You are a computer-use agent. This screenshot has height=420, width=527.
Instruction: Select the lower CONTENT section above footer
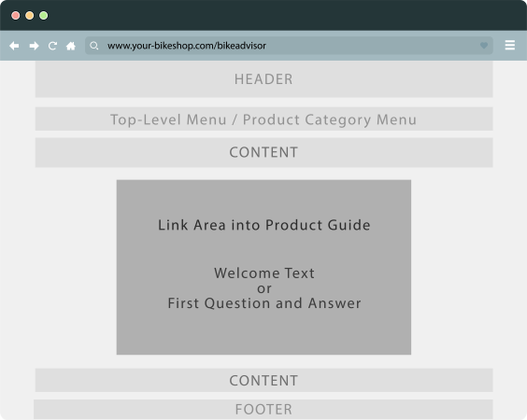263,381
